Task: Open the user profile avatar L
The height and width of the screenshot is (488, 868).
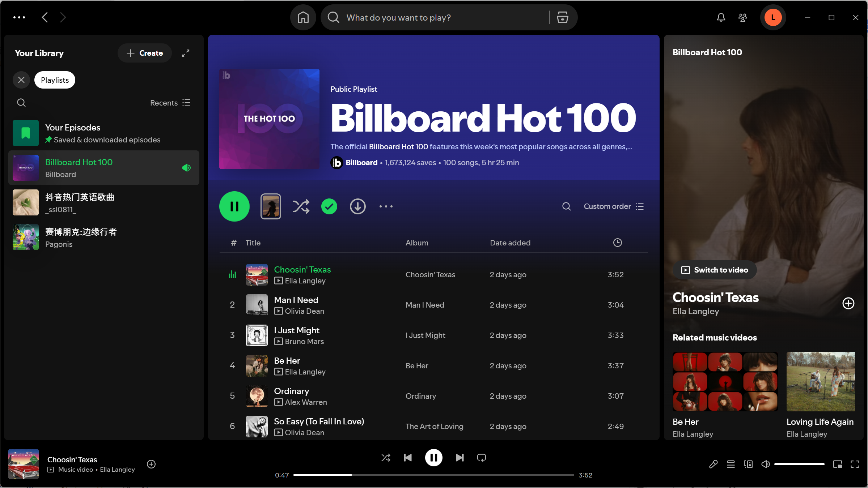Action: (773, 17)
